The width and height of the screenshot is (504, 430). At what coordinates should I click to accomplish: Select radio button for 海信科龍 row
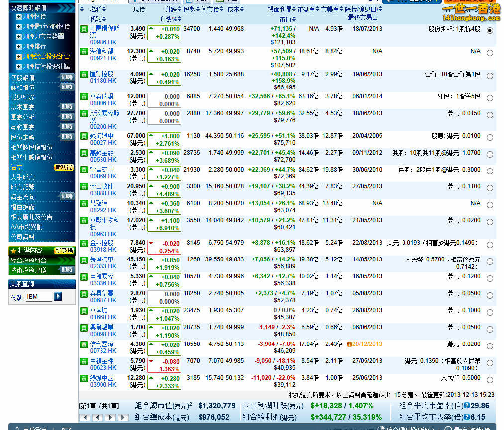[x=490, y=53]
